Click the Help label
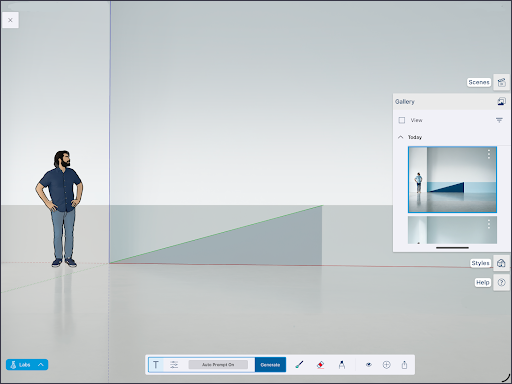Screen dimensions: 512x384 click(483, 283)
